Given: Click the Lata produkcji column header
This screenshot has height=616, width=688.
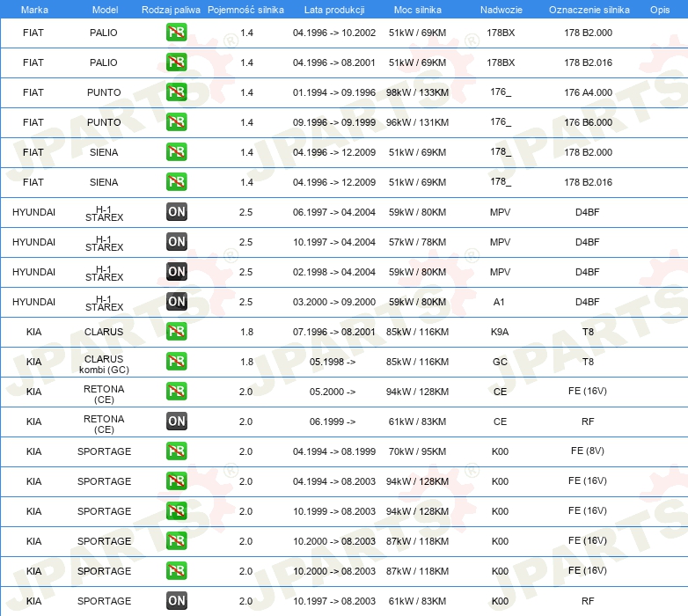Looking at the screenshot, I should click(x=334, y=10).
